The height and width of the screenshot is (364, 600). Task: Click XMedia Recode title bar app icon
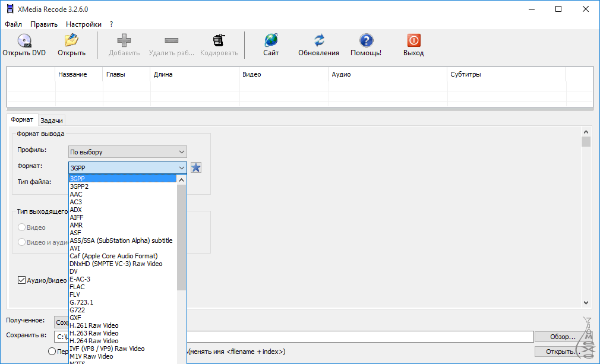point(10,9)
